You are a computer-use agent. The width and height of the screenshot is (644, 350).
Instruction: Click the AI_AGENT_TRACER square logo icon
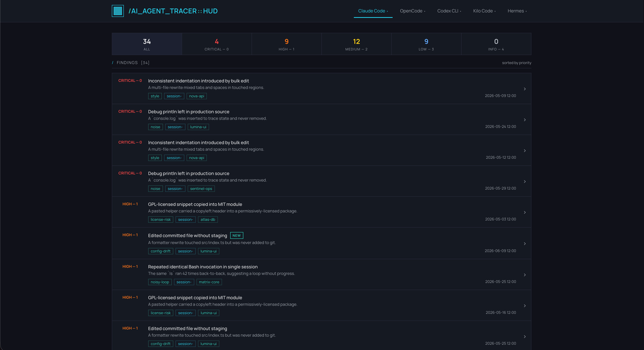(x=118, y=11)
